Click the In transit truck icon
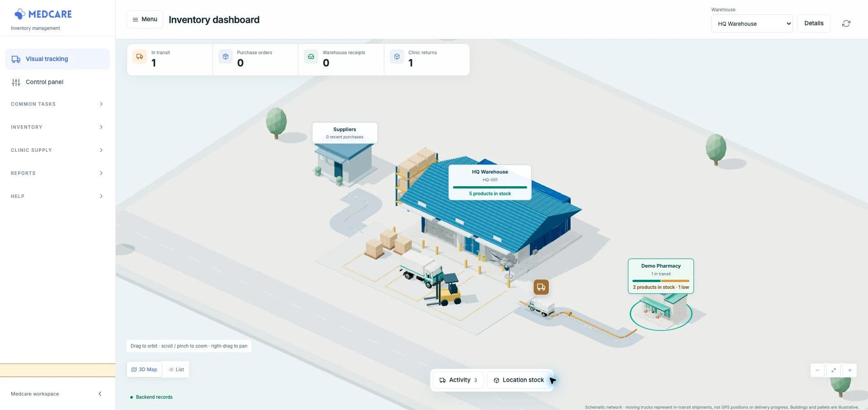Viewport: 868px width, 410px height. [140, 57]
